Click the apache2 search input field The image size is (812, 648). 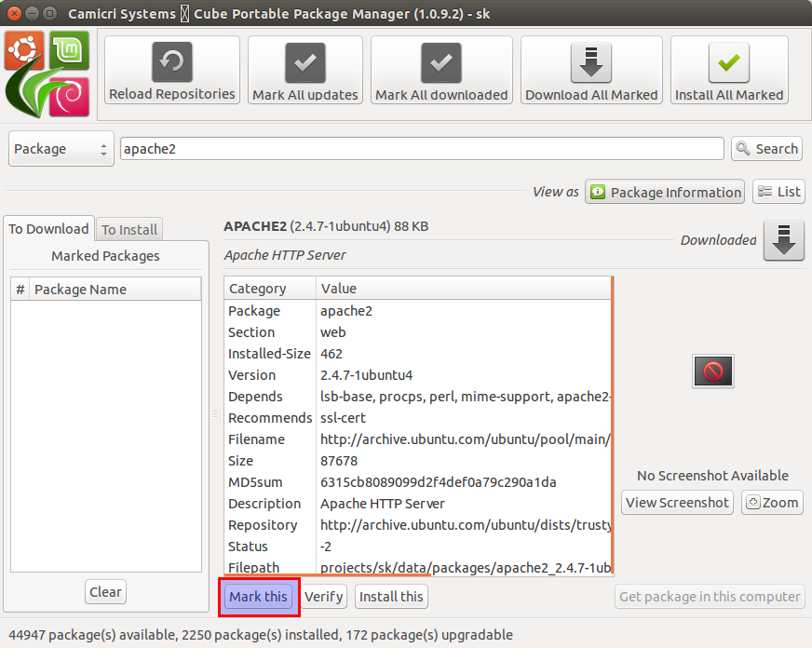point(422,149)
